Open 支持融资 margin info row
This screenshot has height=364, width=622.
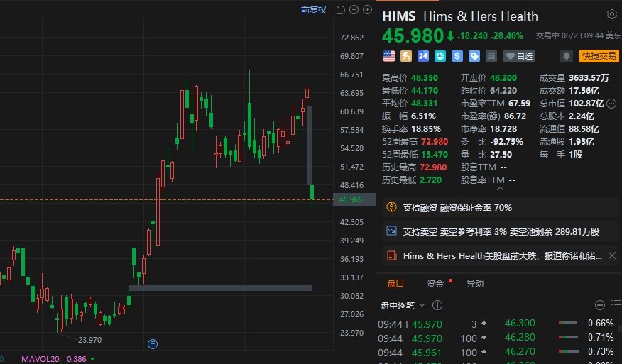[499, 207]
